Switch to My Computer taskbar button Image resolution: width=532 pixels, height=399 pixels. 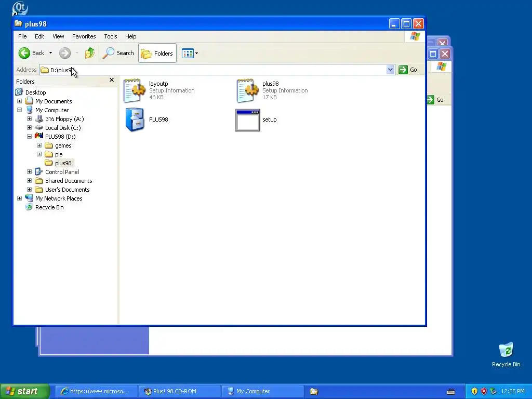(x=262, y=391)
